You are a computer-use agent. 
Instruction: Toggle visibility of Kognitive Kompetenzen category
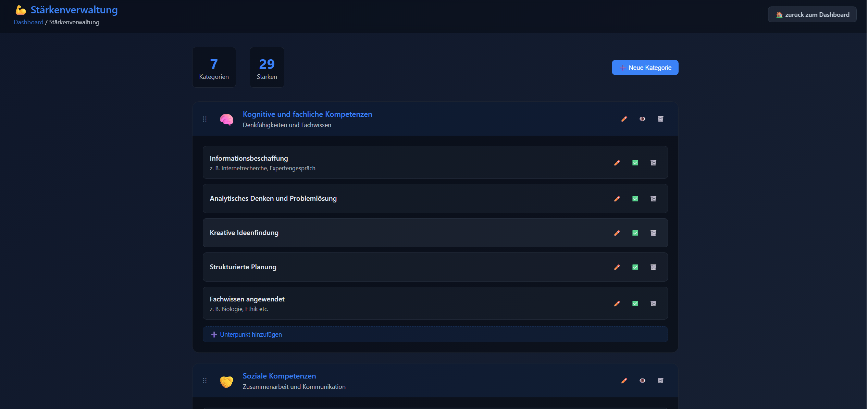[642, 119]
